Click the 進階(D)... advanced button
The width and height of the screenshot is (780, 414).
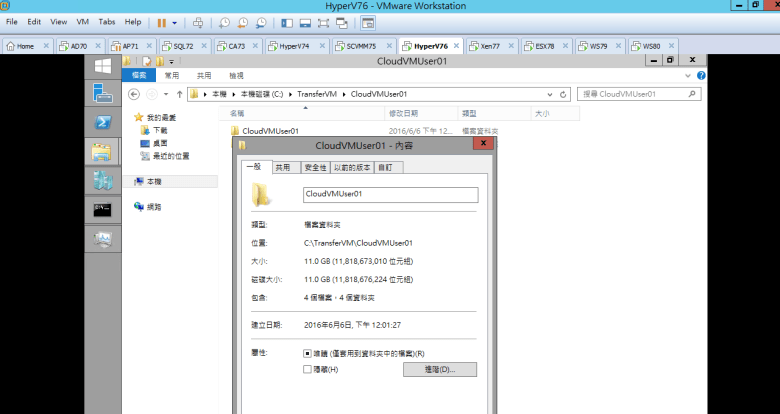(440, 369)
